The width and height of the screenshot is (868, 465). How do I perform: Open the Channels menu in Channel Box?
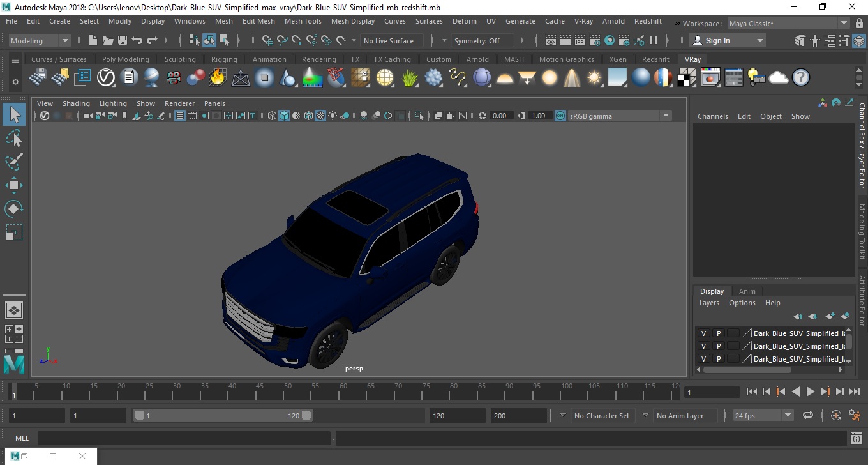tap(712, 116)
